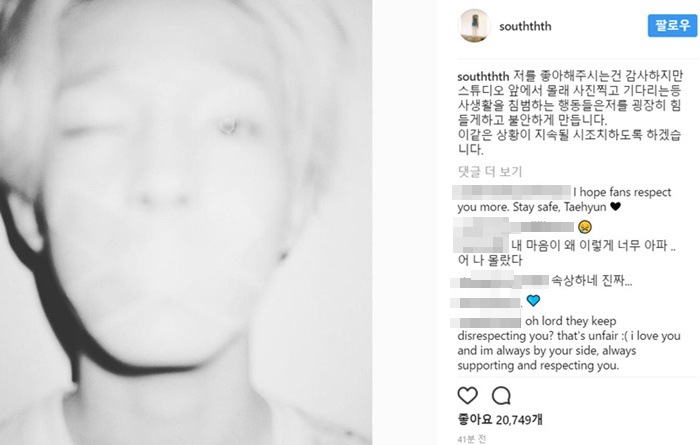This screenshot has width=700, height=445.
Task: Open souththth username in the post header
Action: [525, 26]
